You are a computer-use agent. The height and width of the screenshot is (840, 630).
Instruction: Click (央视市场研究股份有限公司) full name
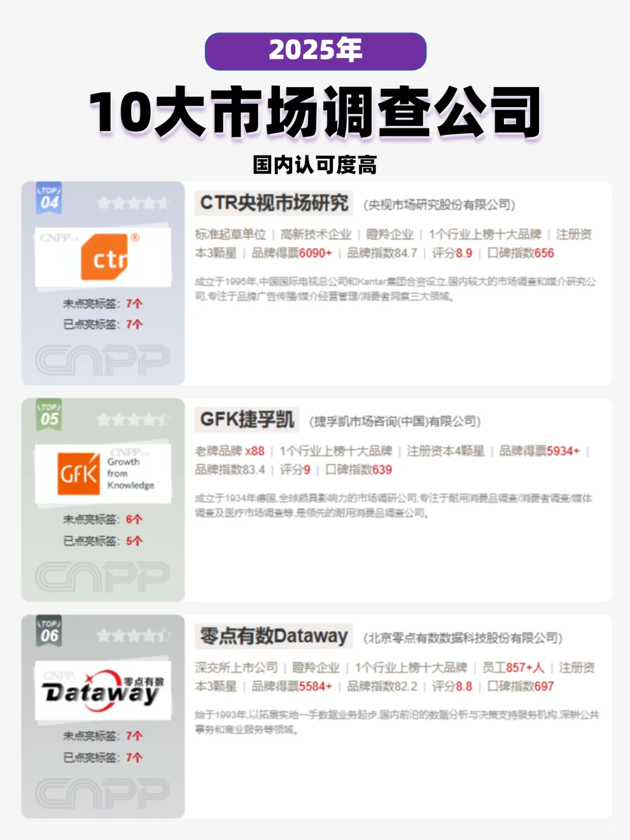440,205
